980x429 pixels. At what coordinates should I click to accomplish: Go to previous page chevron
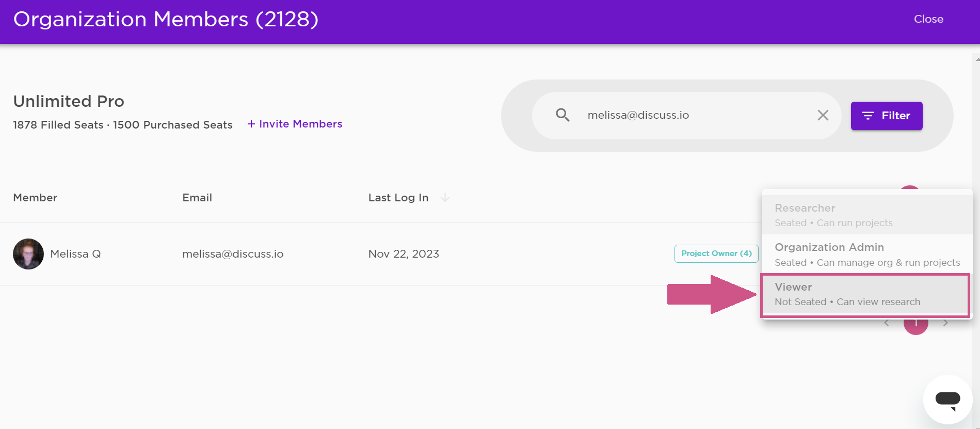(x=887, y=323)
